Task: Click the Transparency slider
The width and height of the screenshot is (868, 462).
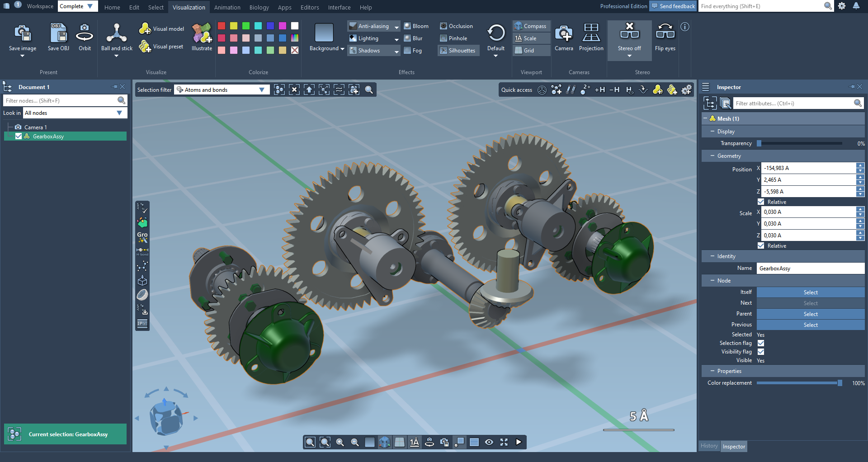Action: coord(800,143)
